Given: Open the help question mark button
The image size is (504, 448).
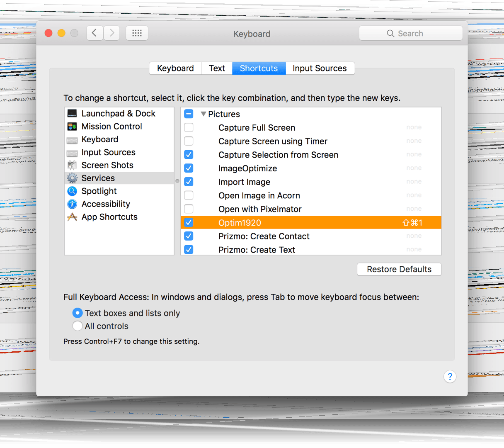Looking at the screenshot, I should 450,377.
